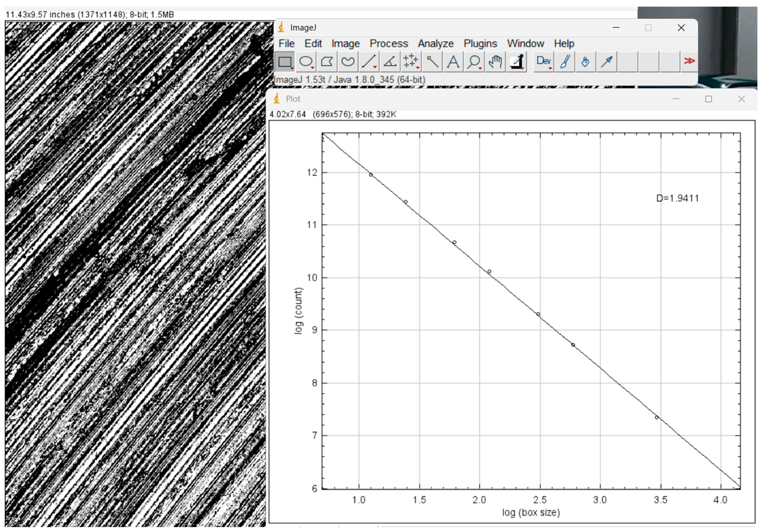This screenshot has height=532, width=760.
Task: Select the Angle tool
Action: click(390, 62)
